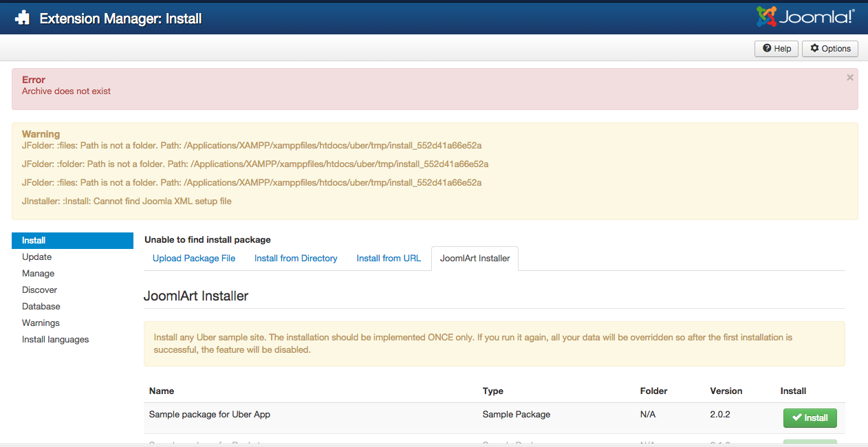Image resolution: width=868 pixels, height=447 pixels.
Task: Switch to Upload Package File tab
Action: tap(194, 259)
